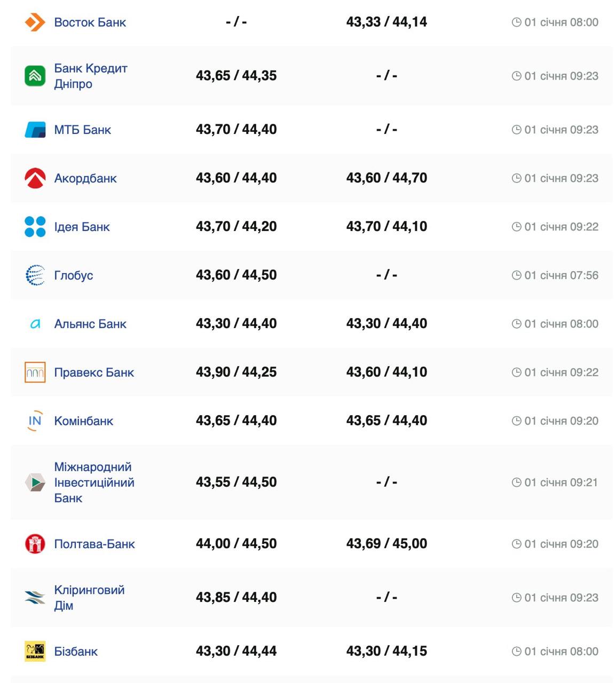Click the МТБ Банк blue logo icon

[x=35, y=130]
